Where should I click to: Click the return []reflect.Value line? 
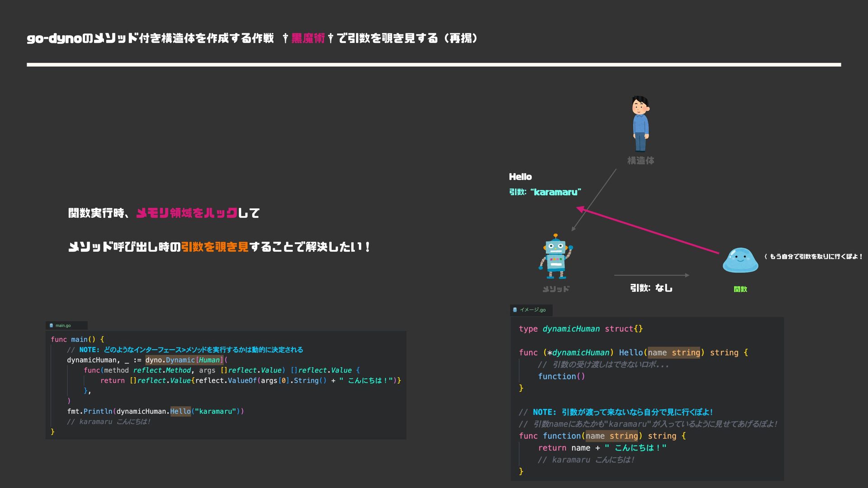(250, 380)
